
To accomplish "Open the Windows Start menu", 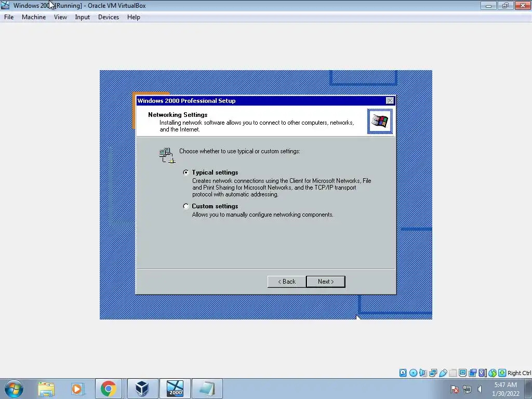I will click(x=14, y=389).
